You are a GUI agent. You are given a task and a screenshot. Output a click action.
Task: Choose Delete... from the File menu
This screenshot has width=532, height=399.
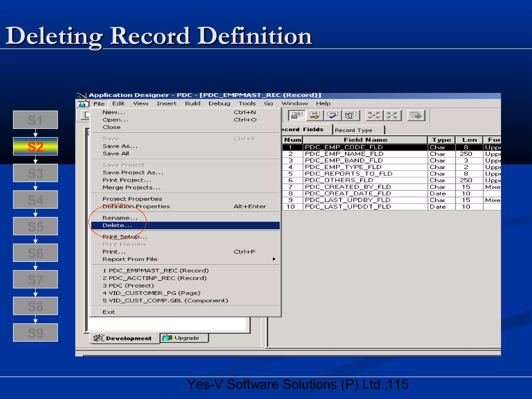pos(185,225)
